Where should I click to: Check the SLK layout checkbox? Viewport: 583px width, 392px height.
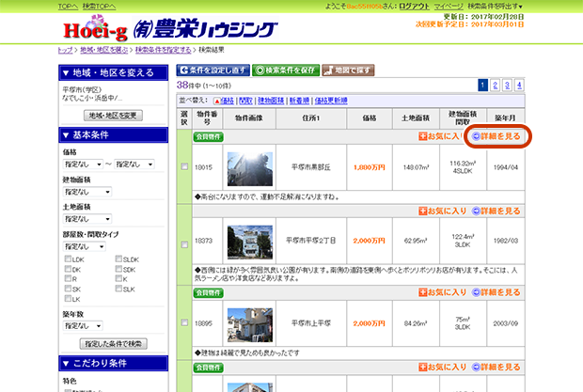coord(118,289)
